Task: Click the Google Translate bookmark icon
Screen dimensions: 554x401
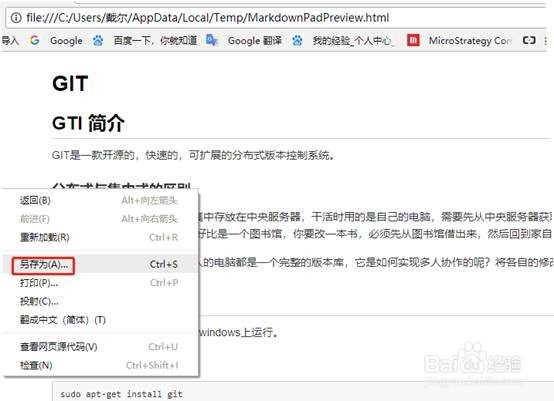Action: [x=212, y=40]
